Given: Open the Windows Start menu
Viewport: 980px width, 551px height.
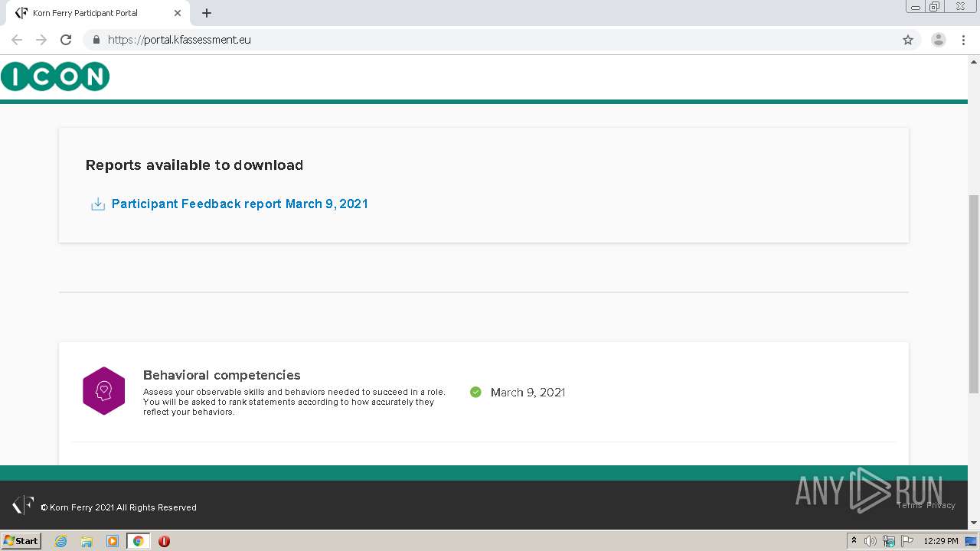Looking at the screenshot, I should click(x=21, y=541).
